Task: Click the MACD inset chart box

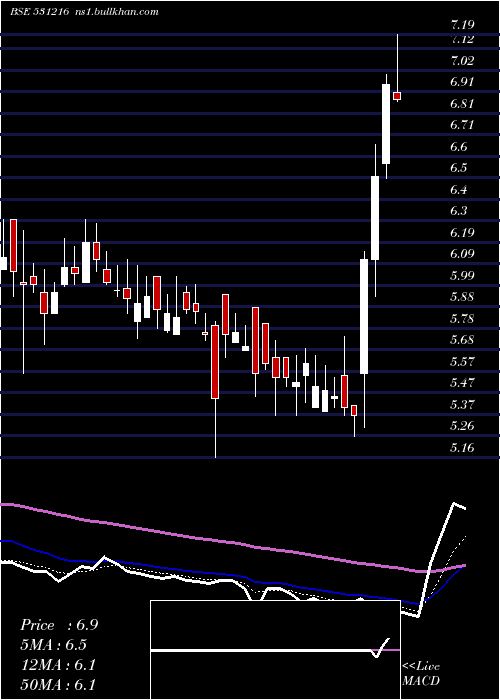Action: 275,650
